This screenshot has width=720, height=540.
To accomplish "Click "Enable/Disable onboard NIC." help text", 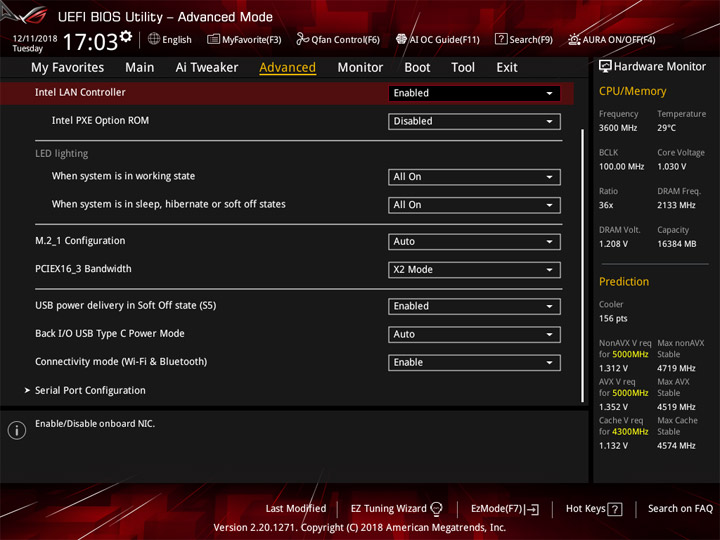I will pos(95,424).
